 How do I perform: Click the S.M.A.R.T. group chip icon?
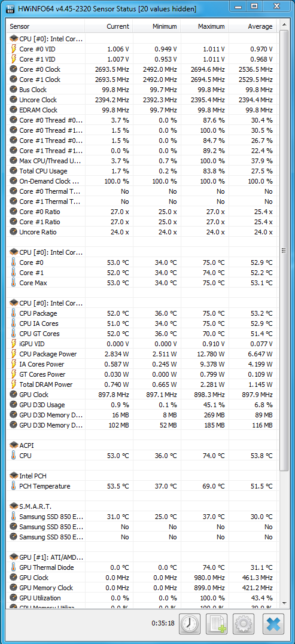coord(14,506)
